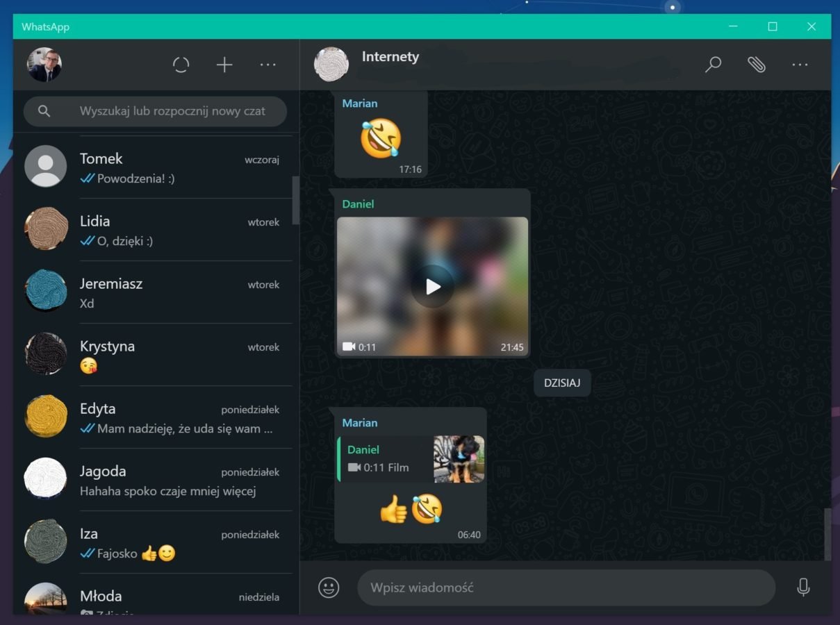The height and width of the screenshot is (625, 840).
Task: Click Edyta's yellow avatar
Action: pos(46,416)
